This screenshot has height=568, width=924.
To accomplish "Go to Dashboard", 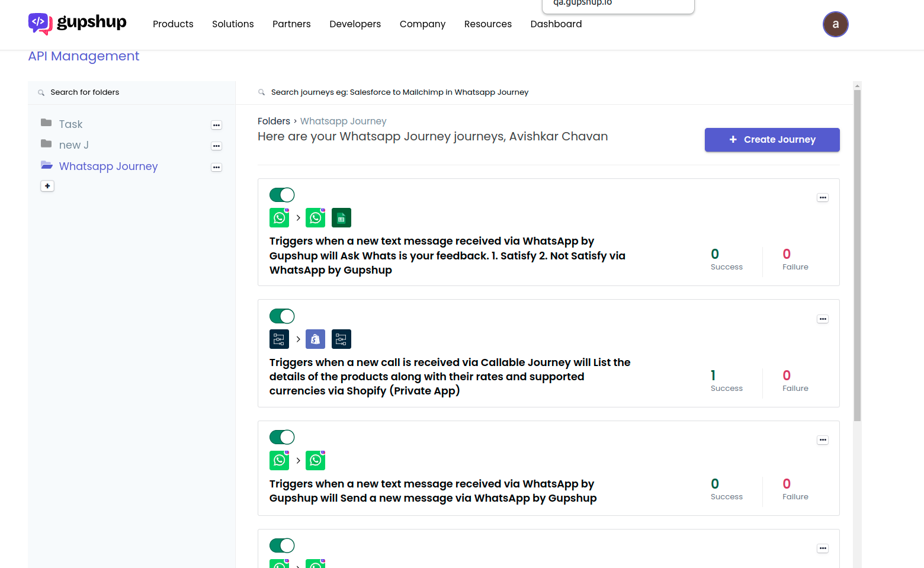I will (556, 24).
